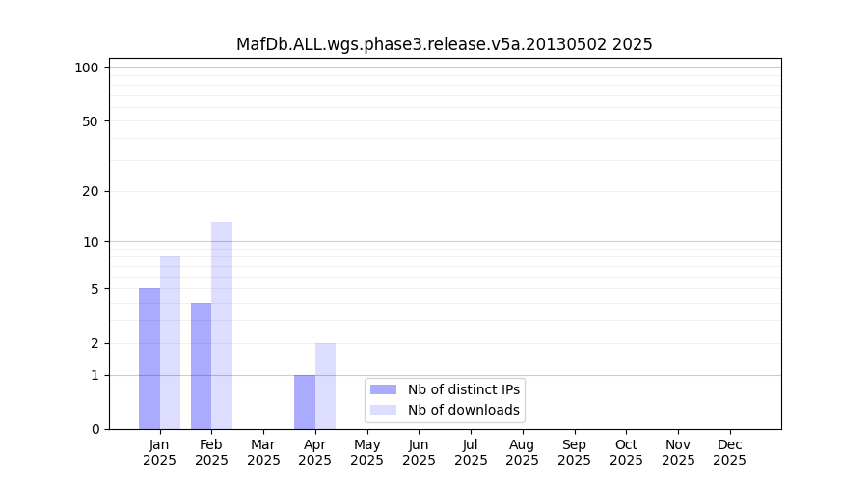Click the 'Nb of distinct IPs' legend label
Viewport: 868px width, 482px height.
pos(463,389)
